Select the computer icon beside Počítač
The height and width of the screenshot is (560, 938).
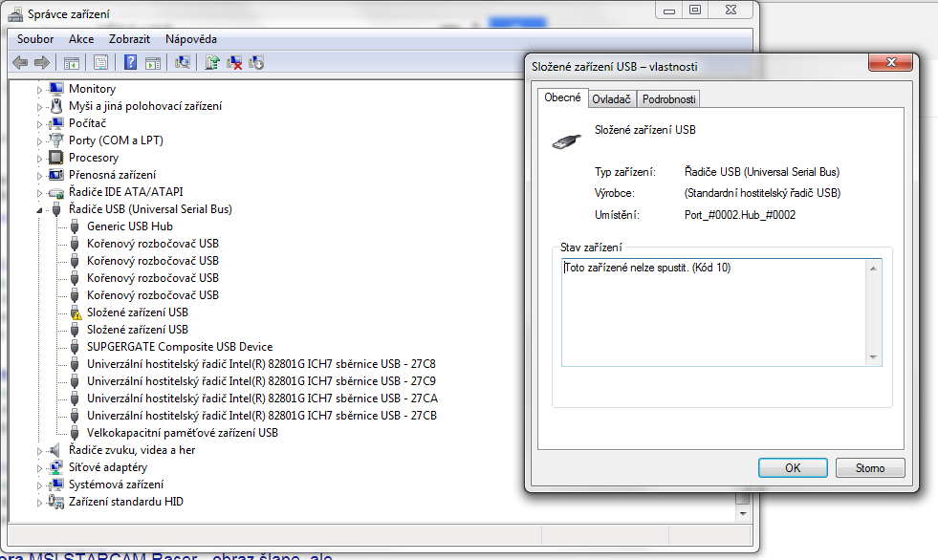coord(56,123)
